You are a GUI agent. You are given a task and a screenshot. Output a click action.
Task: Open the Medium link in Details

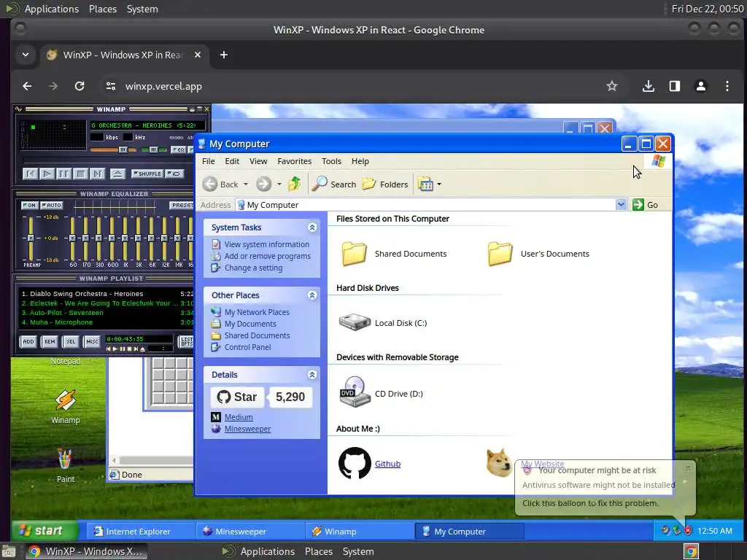[x=239, y=417]
